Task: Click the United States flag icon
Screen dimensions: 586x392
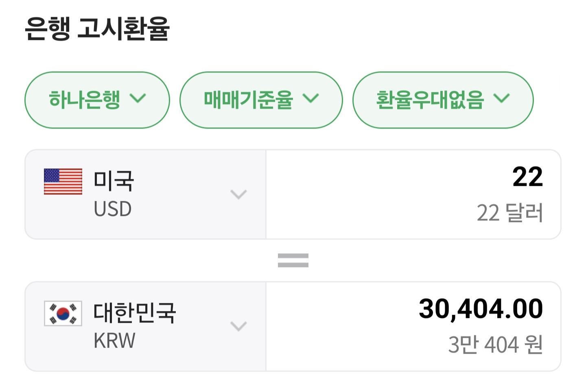Action: (63, 181)
